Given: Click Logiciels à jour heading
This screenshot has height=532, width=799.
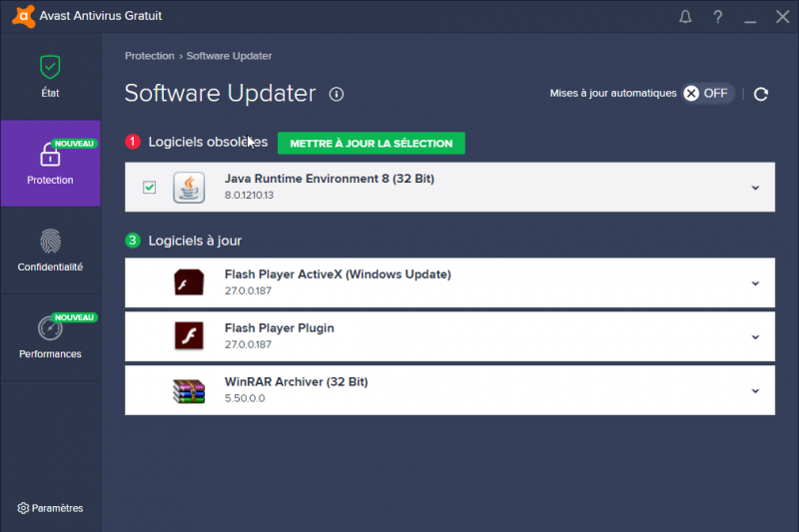Looking at the screenshot, I should click(x=195, y=241).
